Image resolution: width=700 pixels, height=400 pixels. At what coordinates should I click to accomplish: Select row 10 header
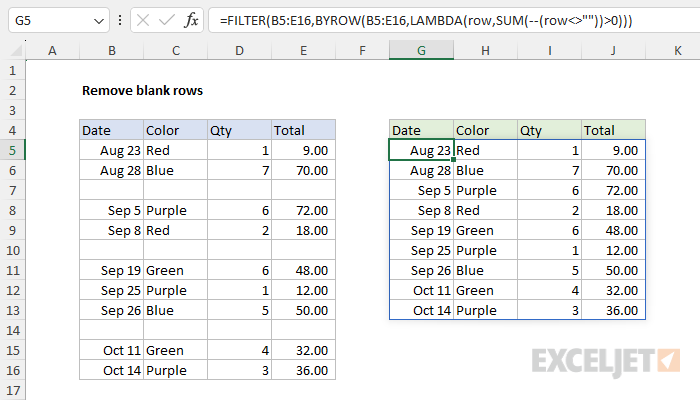12,250
